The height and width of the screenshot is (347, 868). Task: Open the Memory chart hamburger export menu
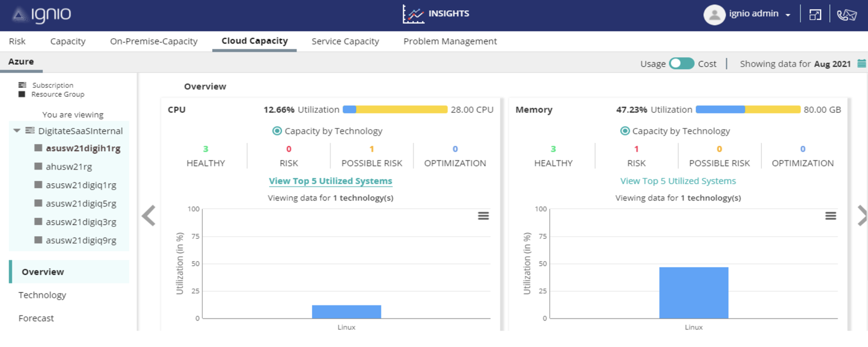831,215
